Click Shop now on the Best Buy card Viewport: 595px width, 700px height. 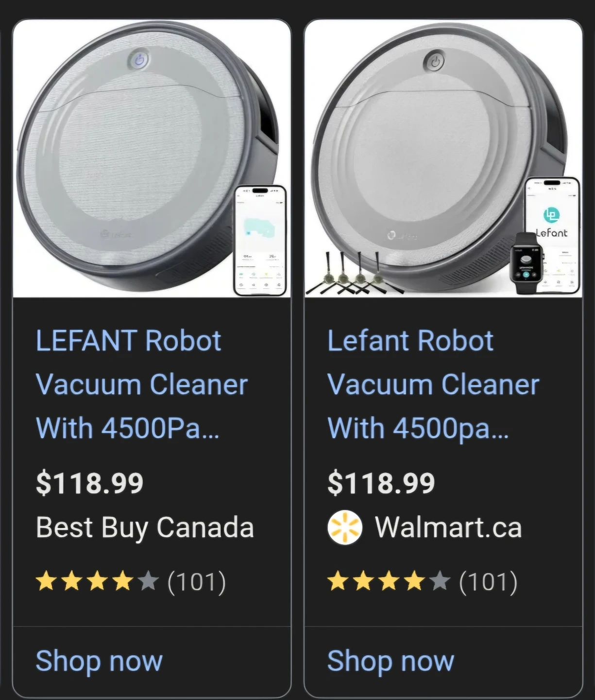click(99, 661)
